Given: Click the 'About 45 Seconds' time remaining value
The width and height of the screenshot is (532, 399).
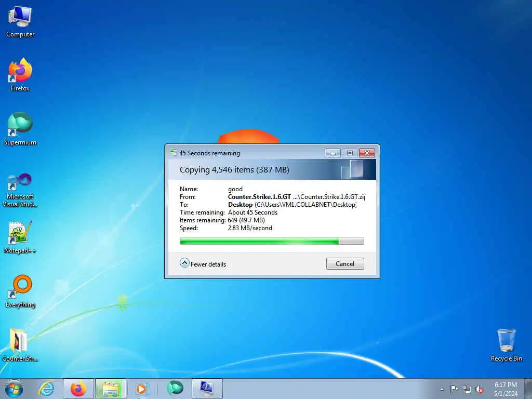Looking at the screenshot, I should click(253, 212).
